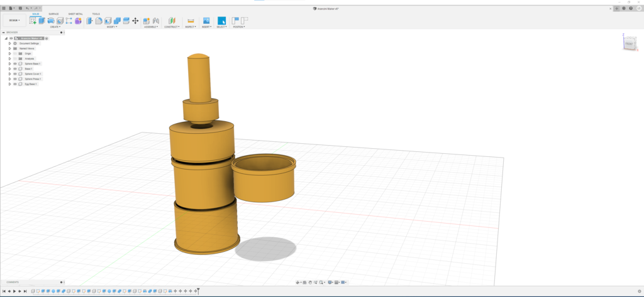
Task: Show the Analysis folder
Action: point(15,58)
